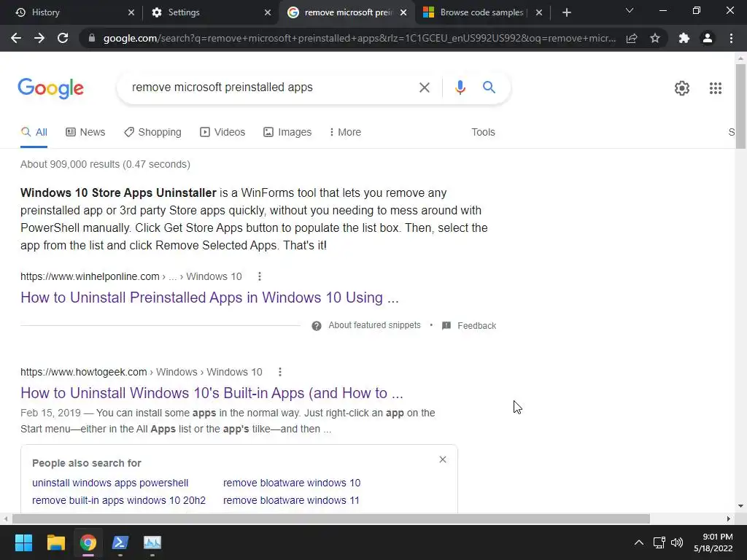Open a new tab
This screenshot has height=560, width=747.
(566, 12)
